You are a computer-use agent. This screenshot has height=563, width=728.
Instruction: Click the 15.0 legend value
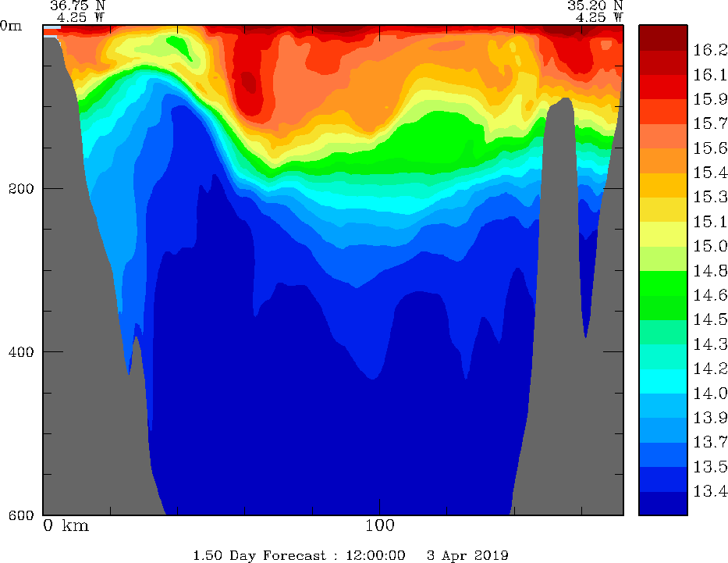pos(710,246)
